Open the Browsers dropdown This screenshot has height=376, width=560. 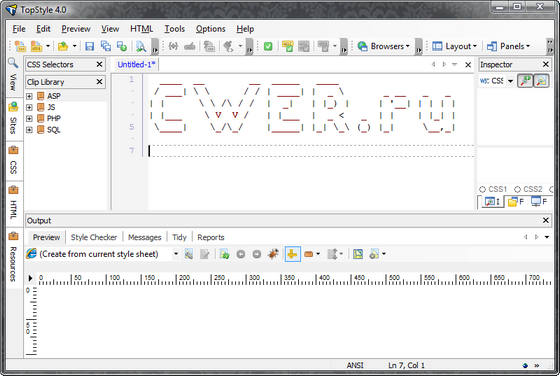tap(384, 46)
